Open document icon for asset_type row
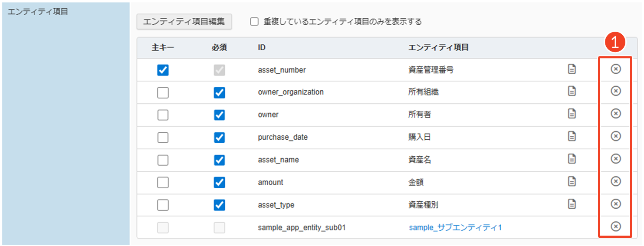Screen dimensions: 644x246 click(x=572, y=203)
